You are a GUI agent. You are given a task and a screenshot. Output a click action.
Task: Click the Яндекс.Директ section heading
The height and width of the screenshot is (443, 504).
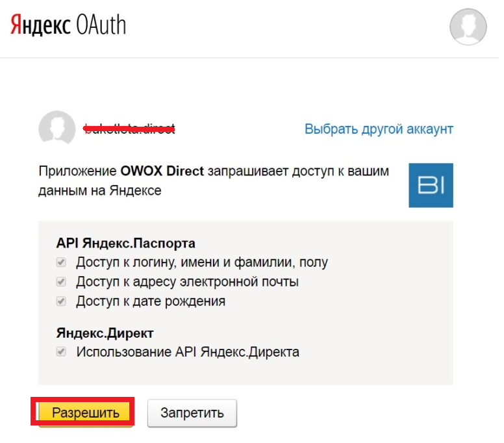[x=105, y=333]
